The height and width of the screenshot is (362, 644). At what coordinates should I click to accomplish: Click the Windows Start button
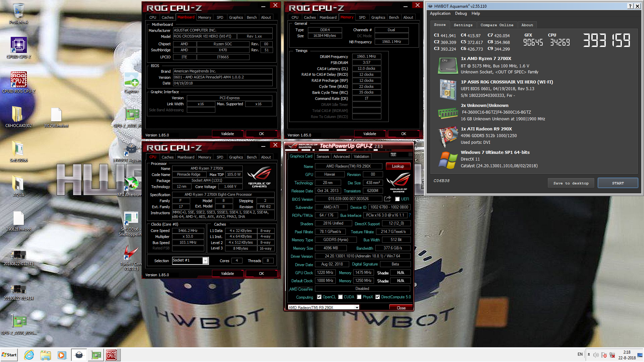tap(9, 355)
